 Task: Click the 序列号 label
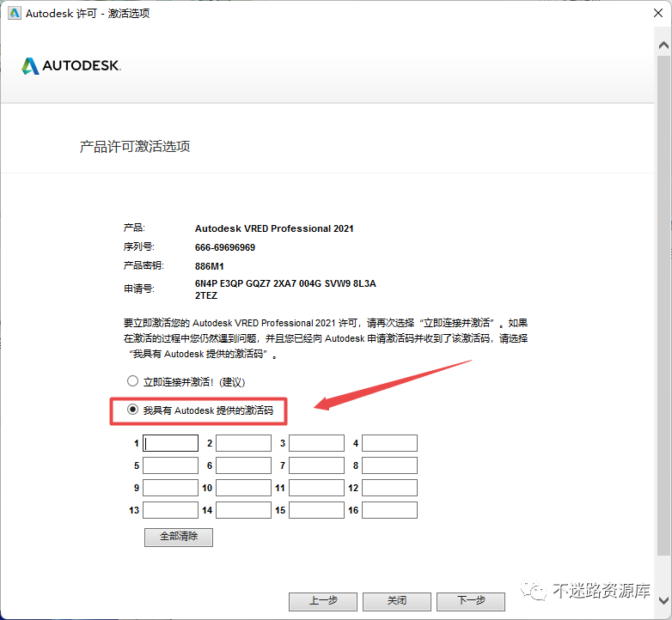click(139, 247)
